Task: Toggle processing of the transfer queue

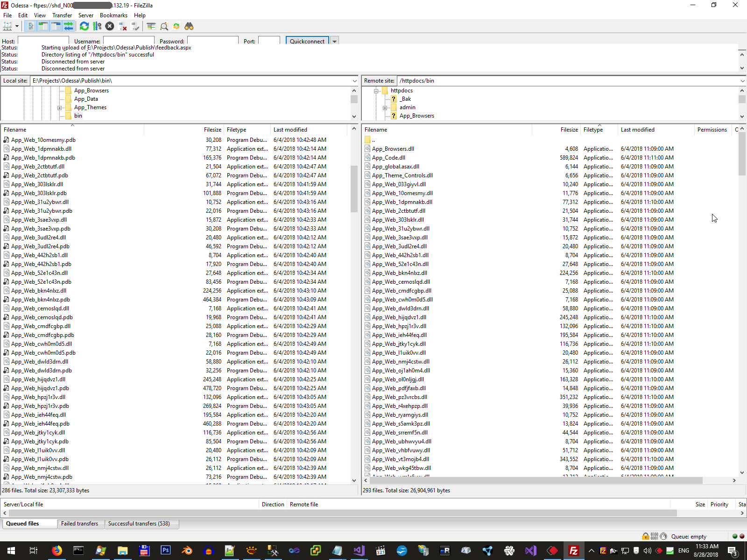Action: click(97, 26)
